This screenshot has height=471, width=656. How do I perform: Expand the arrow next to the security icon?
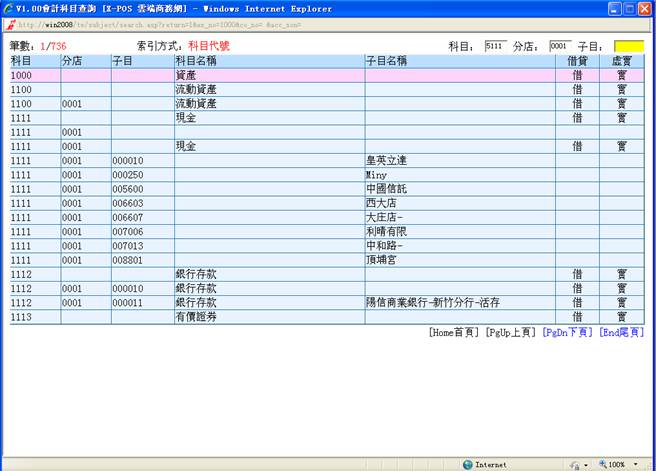click(584, 464)
